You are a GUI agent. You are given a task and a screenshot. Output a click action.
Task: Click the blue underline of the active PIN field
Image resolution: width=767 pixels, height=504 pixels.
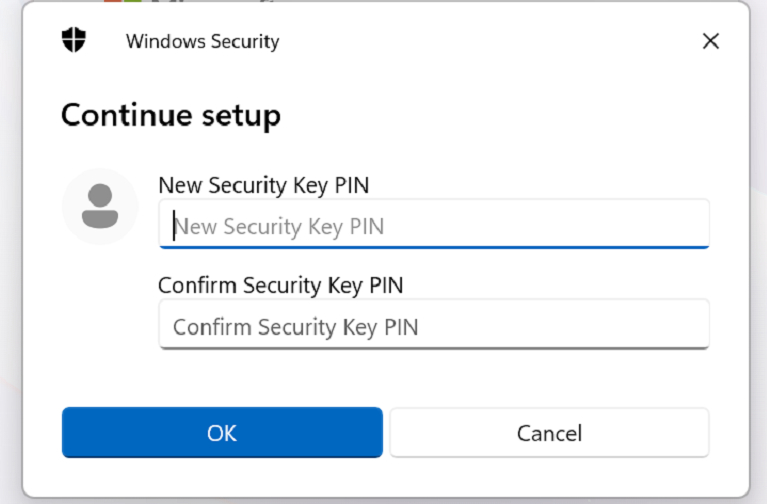[x=434, y=246]
